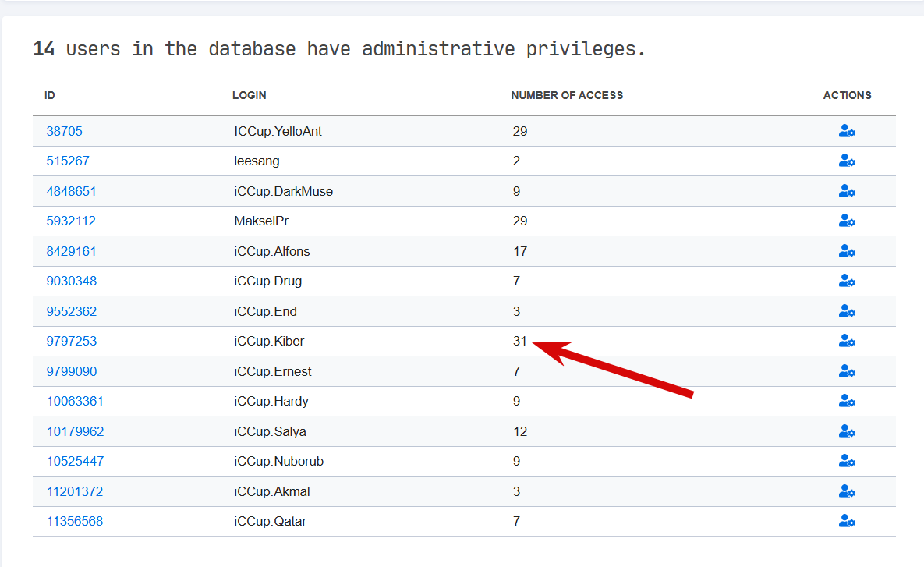Open user ID 9797253 profile link
924x567 pixels.
point(72,341)
